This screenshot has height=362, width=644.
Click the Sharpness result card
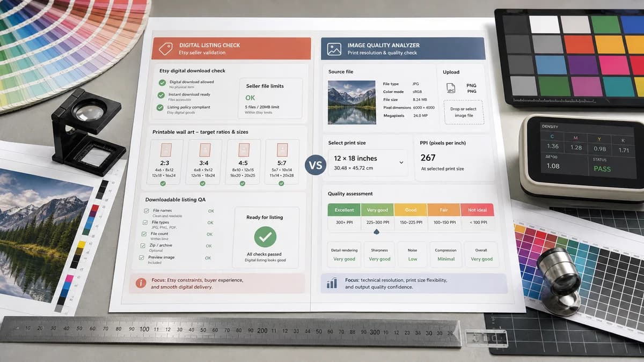(x=379, y=255)
